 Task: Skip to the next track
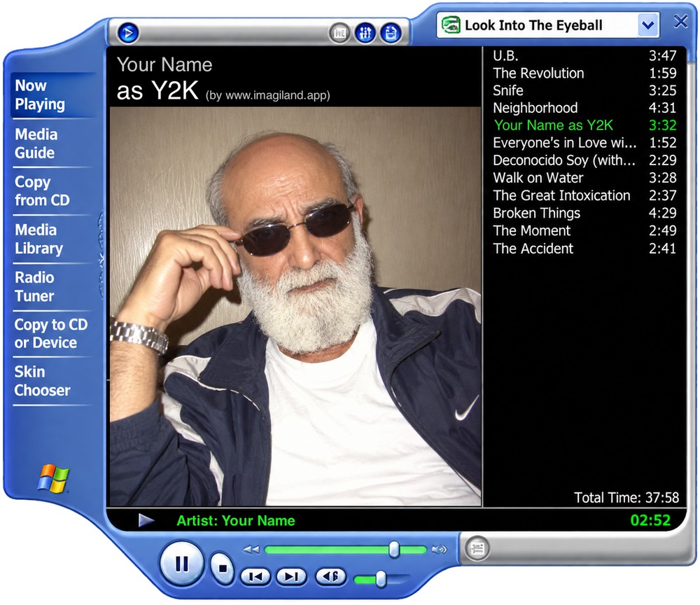(x=291, y=577)
